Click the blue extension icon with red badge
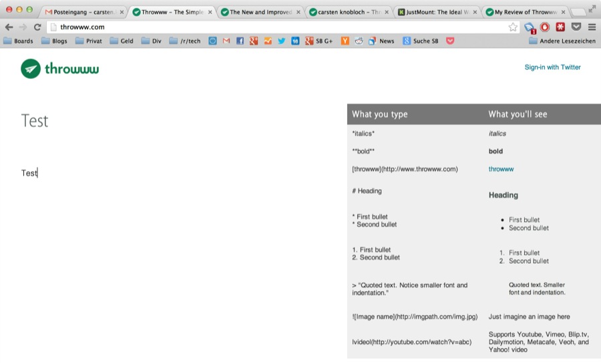Viewport: 601px width, 364px height. pyautogui.click(x=530, y=27)
